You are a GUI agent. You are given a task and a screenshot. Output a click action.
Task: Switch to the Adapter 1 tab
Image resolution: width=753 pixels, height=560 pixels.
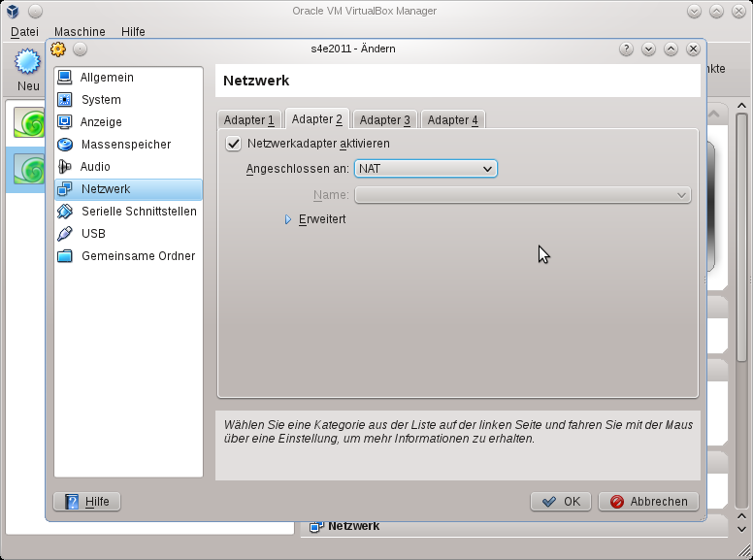click(249, 119)
